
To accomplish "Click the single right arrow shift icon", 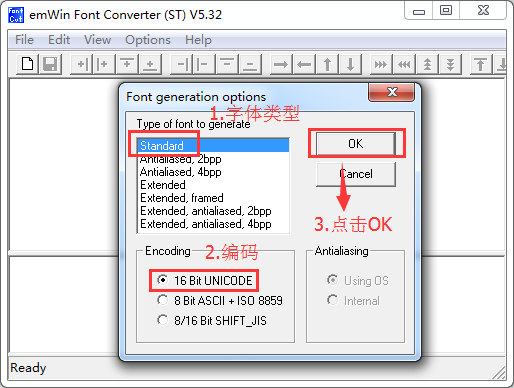I will tap(281, 64).
